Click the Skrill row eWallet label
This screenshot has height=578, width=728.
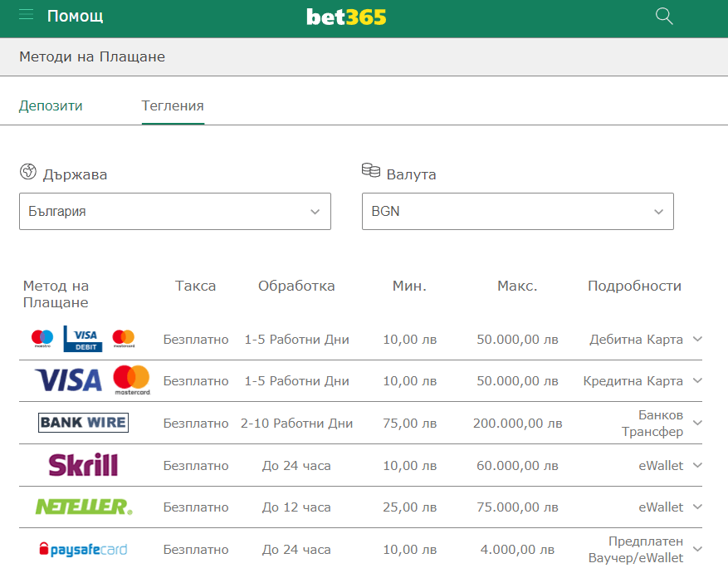coord(661,466)
